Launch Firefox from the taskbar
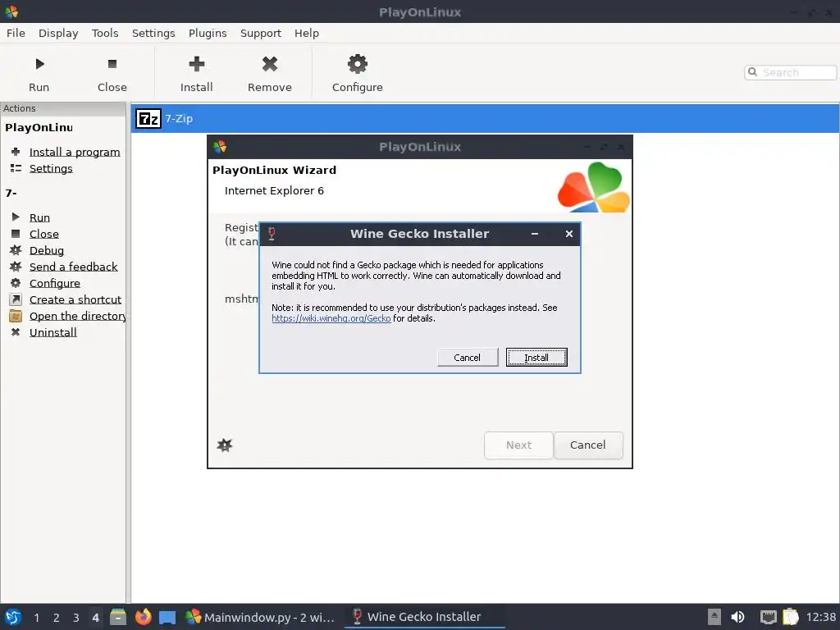The height and width of the screenshot is (630, 840). click(x=143, y=617)
